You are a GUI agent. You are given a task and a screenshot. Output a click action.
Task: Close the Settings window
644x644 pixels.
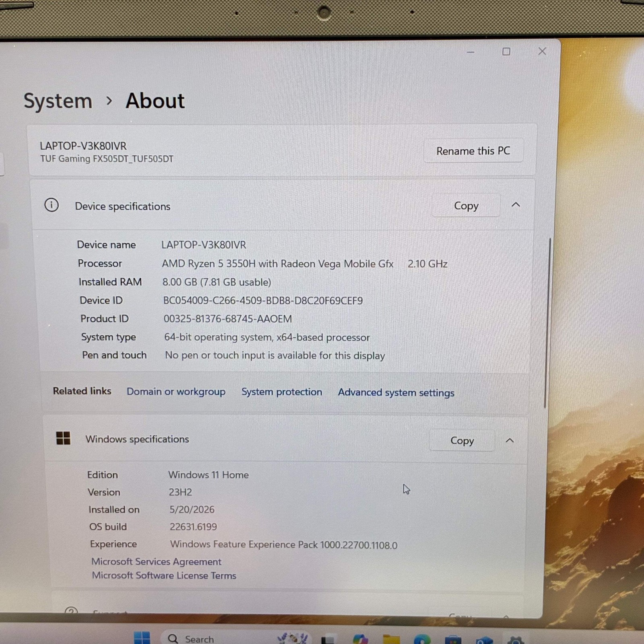coord(542,51)
